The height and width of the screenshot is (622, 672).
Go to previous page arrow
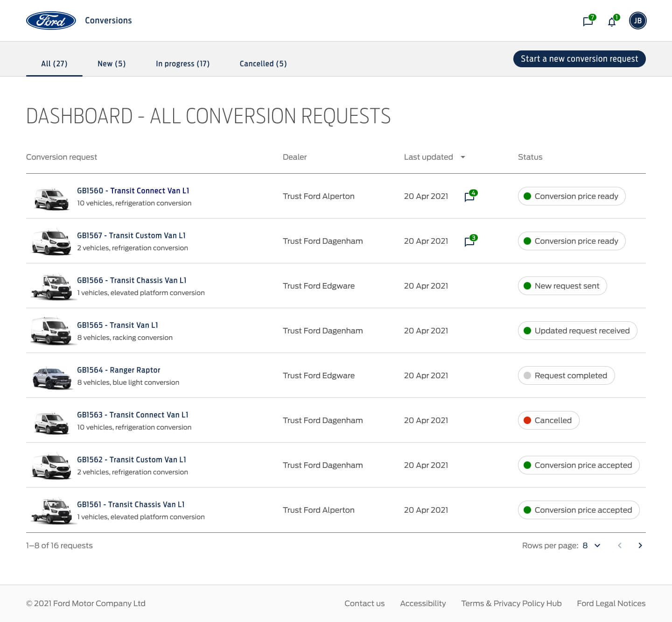pyautogui.click(x=620, y=545)
